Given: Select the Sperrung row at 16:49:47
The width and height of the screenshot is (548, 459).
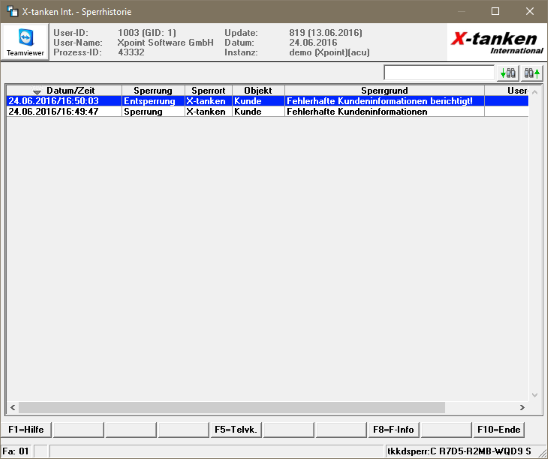Looking at the screenshot, I should point(267,112).
